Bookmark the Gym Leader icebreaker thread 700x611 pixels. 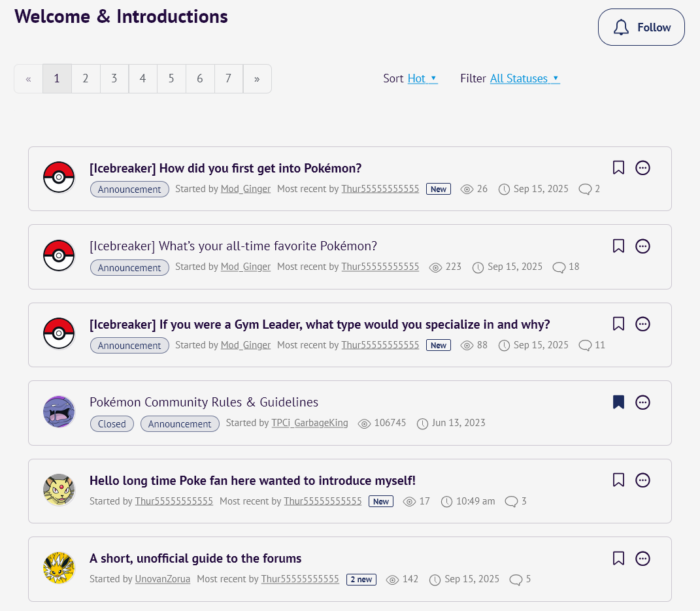tap(618, 324)
